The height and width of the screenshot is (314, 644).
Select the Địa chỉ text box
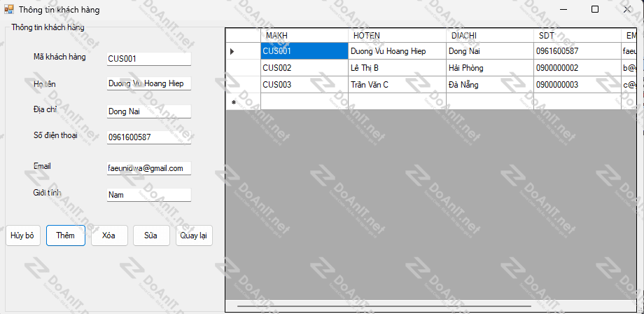pyautogui.click(x=148, y=111)
